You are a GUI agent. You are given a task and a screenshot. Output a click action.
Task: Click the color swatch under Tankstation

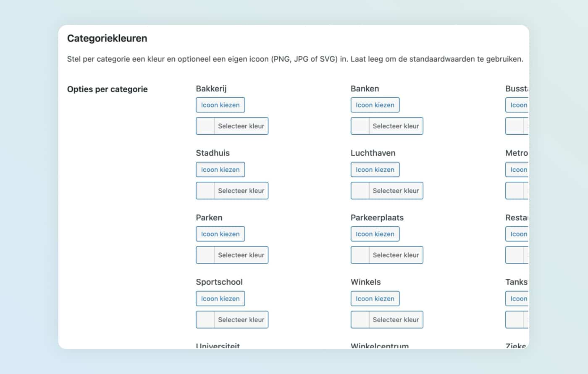(x=514, y=319)
